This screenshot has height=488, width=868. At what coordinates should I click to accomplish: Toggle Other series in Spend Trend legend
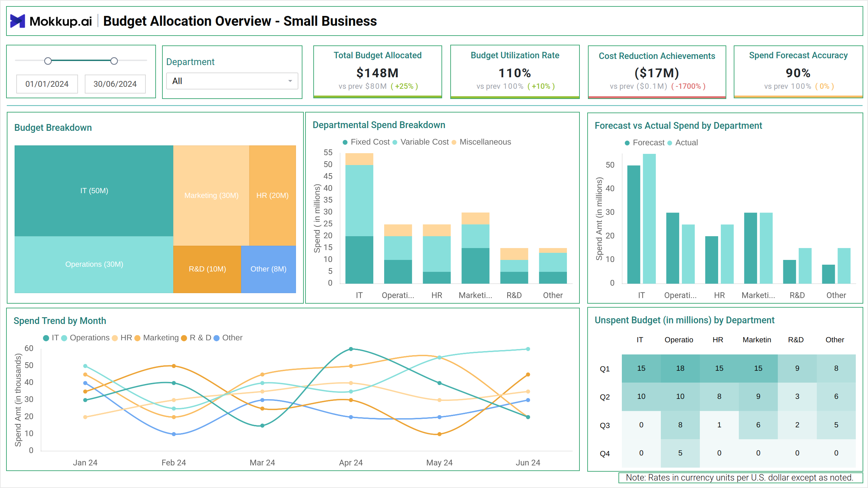point(228,338)
